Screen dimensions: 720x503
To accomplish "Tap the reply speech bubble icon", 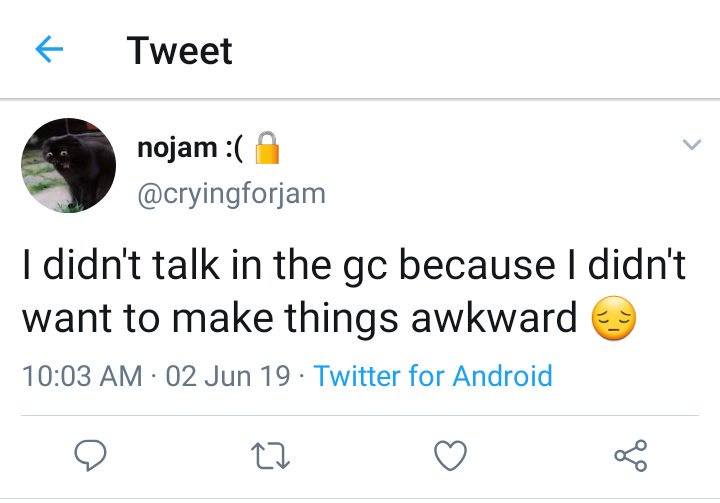I will [90, 455].
